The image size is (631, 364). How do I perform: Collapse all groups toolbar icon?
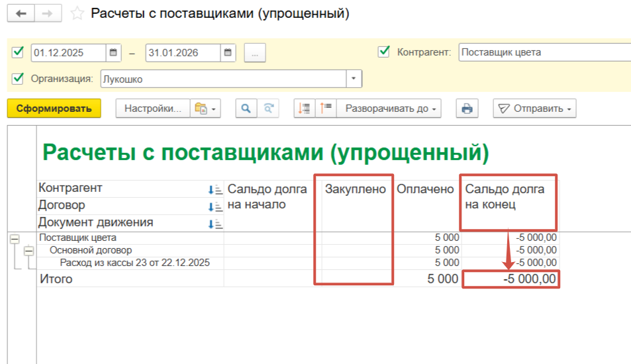coord(304,109)
